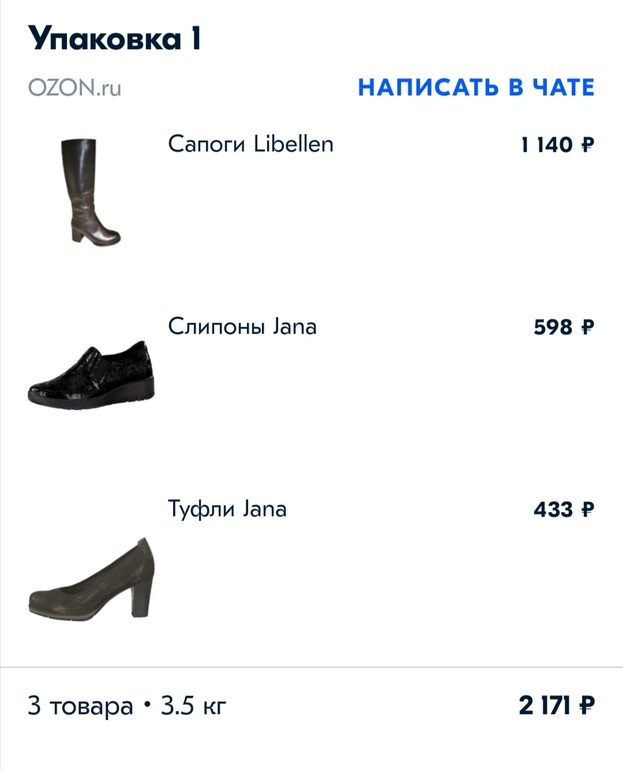This screenshot has width=623, height=770.
Task: Open the Туфли Jana item
Action: (x=228, y=509)
